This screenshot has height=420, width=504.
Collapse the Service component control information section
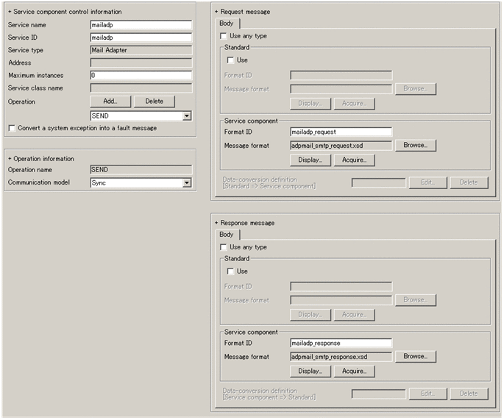[10, 13]
